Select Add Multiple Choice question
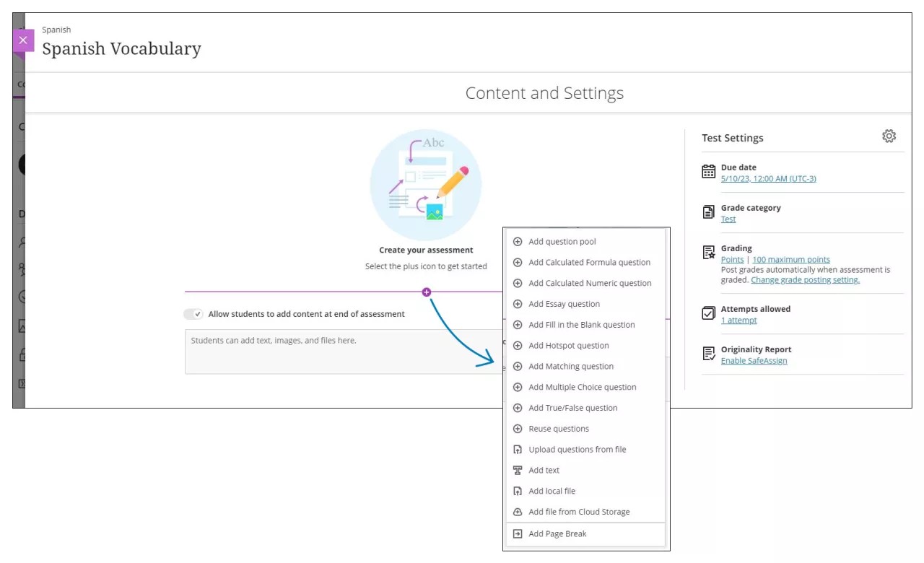Screen dimensions: 924x563 pyautogui.click(x=582, y=387)
